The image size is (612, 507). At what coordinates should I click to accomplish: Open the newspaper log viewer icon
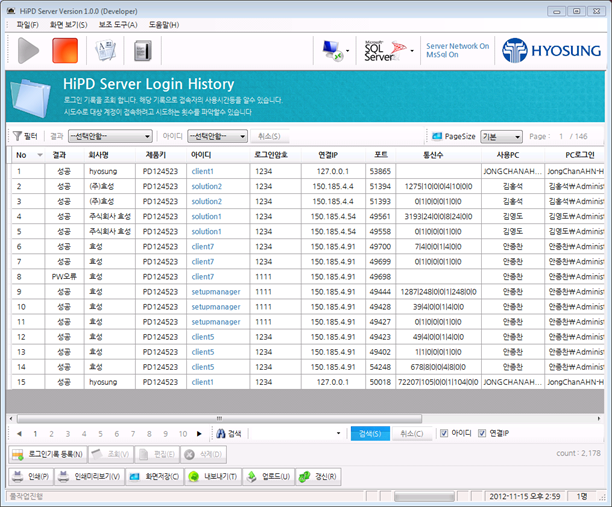click(x=105, y=51)
